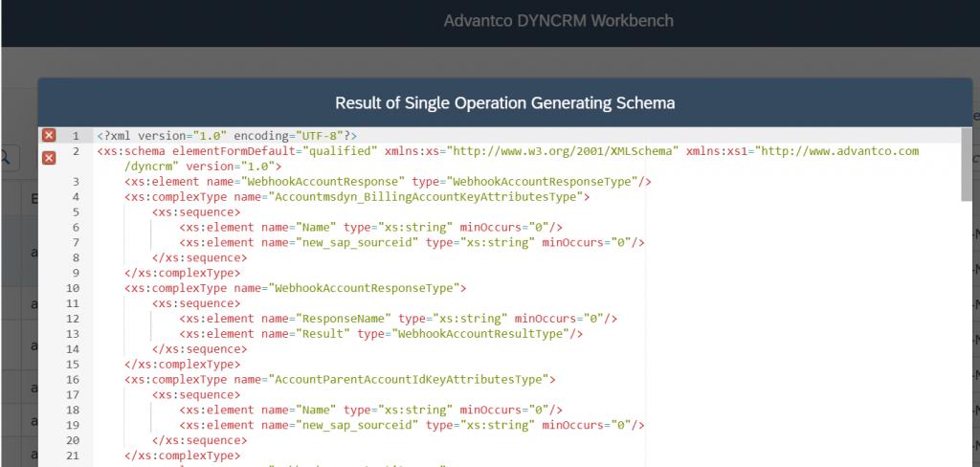The width and height of the screenshot is (980, 467).
Task: Click the Accountmsdyn_BillingAccountKeyAttributesType complexType line
Action: pyautogui.click(x=358, y=197)
